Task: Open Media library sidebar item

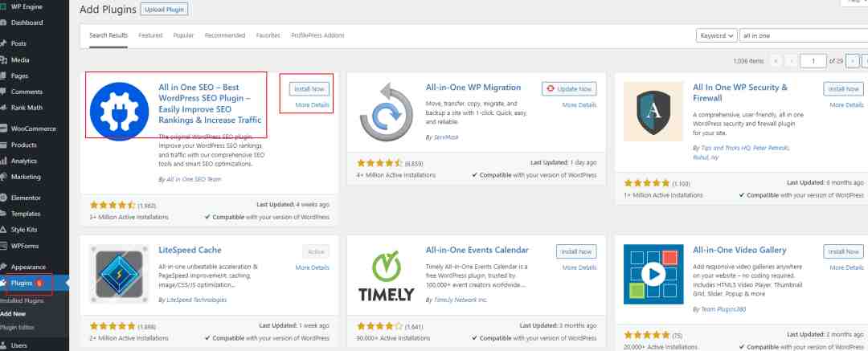Action: (x=20, y=59)
